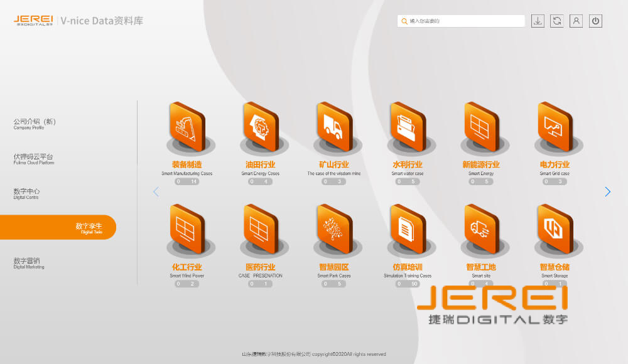Open the user account icon
The image size is (628, 364).
click(576, 21)
